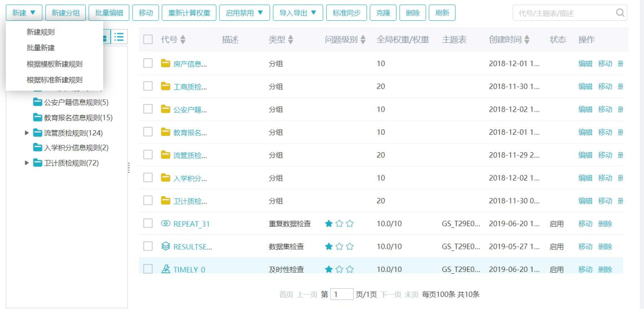This screenshot has height=309, width=644.
Task: Click the page number input field
Action: (342, 294)
